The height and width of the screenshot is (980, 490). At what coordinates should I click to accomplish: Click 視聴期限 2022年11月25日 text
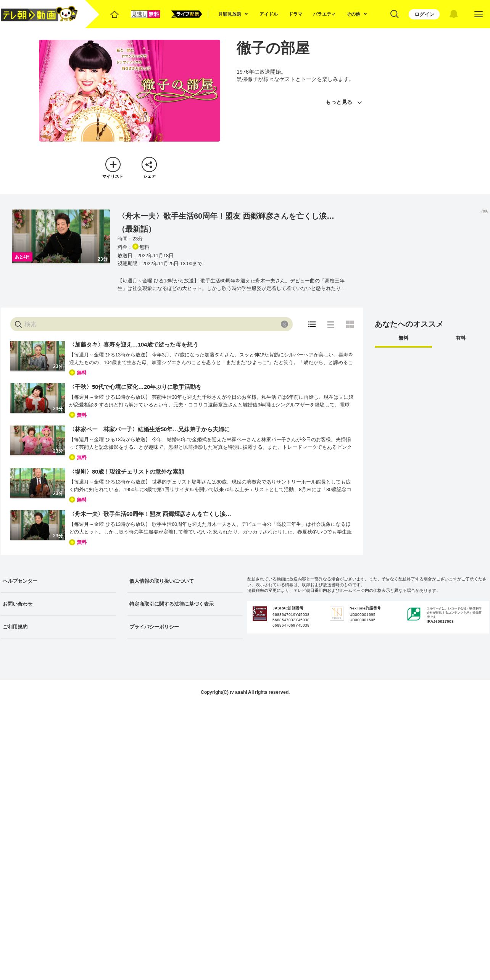(x=160, y=264)
